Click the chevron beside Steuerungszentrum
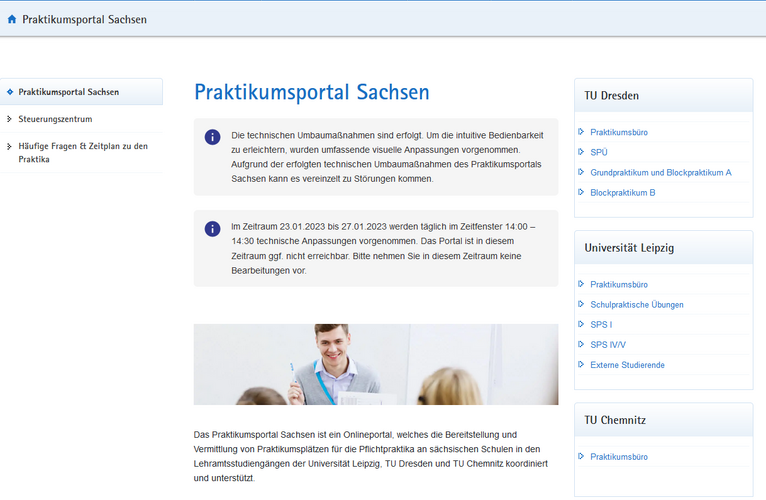Viewport: 766px width, 500px height. point(9,119)
